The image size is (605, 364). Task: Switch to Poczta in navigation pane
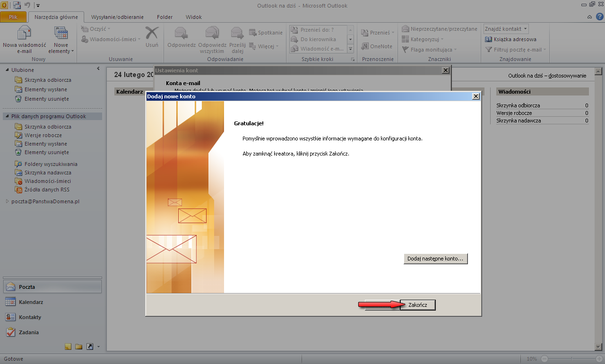pyautogui.click(x=52, y=286)
